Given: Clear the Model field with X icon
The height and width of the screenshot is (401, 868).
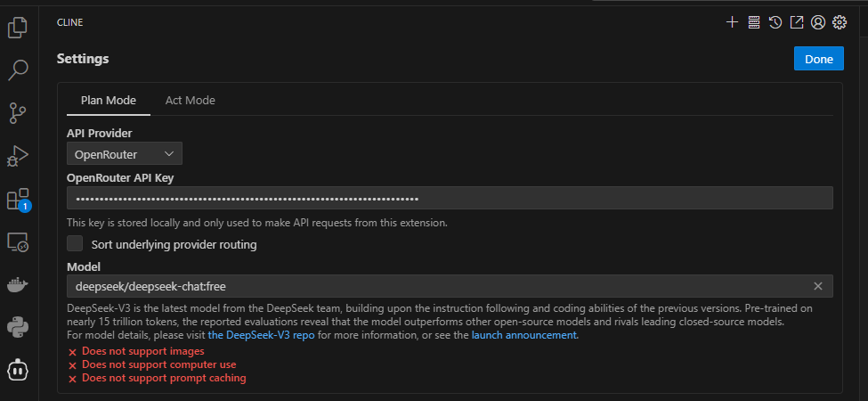Looking at the screenshot, I should click(818, 286).
